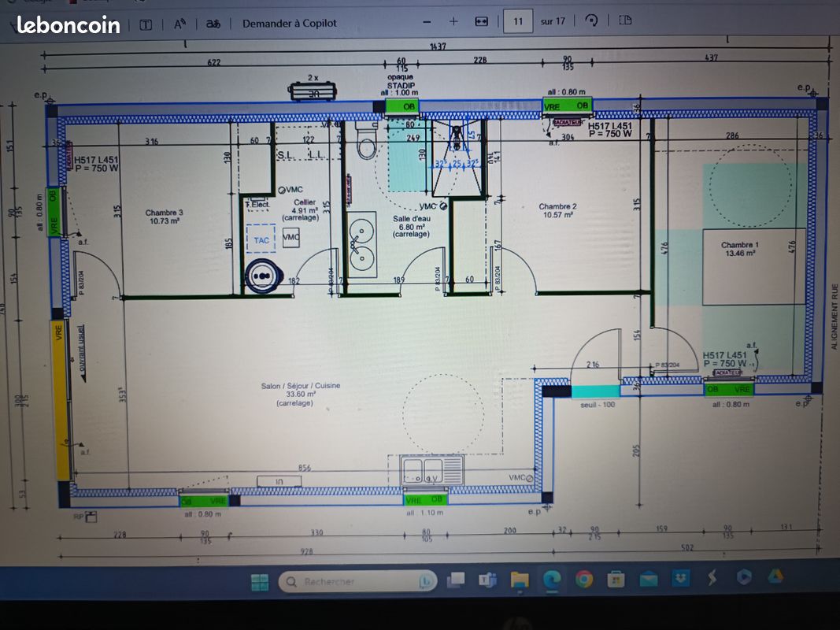Open File Explorer from the taskbar

coord(520,579)
